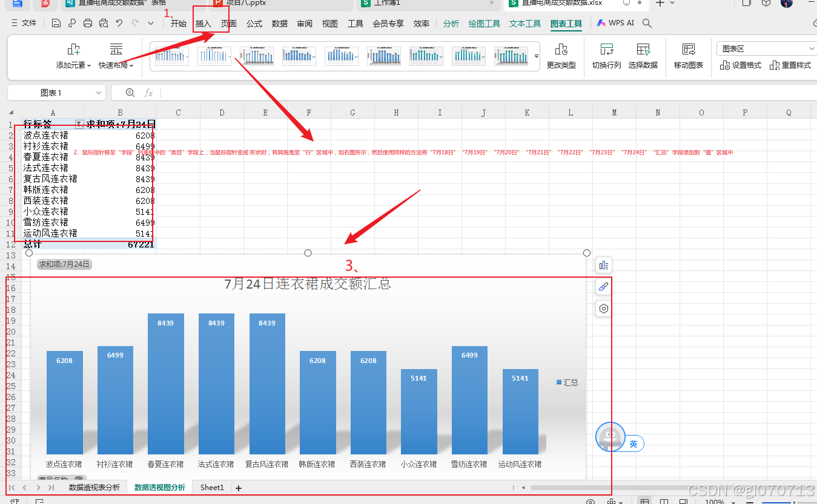
Task: Open the name box dropdown showing 图表 1
Action: click(99, 93)
